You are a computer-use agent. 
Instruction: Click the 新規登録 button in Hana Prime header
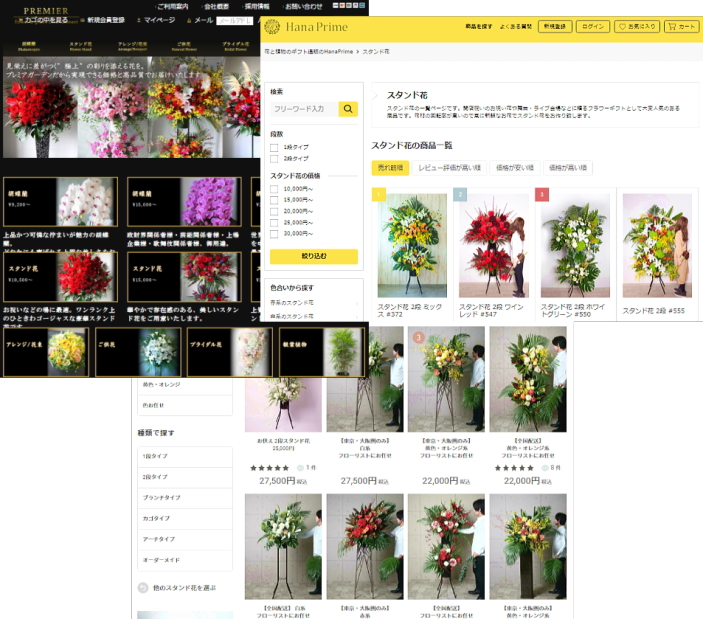tap(555, 27)
